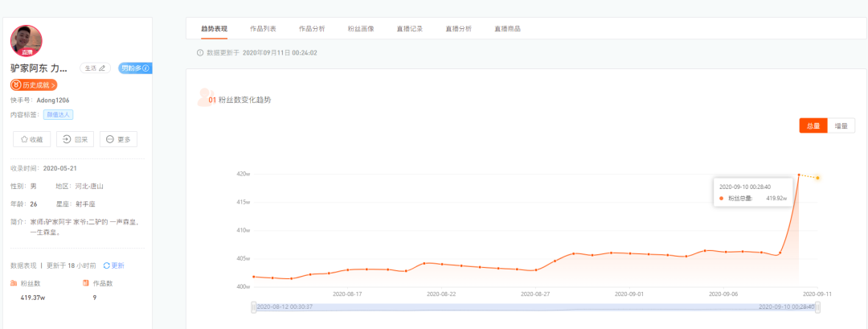This screenshot has height=329, width=868.
Task: Expand 历史成就 achievements via arrow
Action: (53, 85)
